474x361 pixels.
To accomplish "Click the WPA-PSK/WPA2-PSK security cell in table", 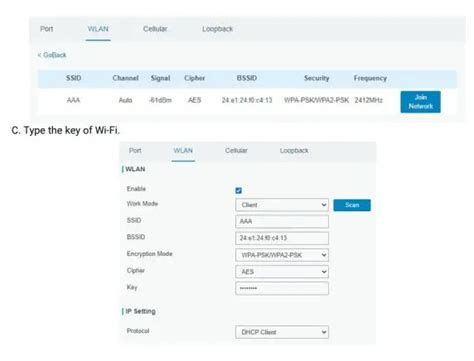I will 316,100.
